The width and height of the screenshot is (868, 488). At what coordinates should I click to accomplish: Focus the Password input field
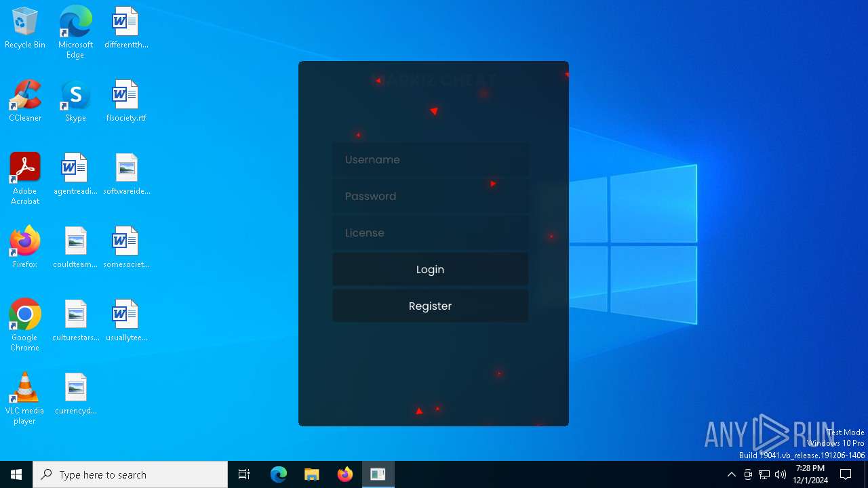click(430, 196)
